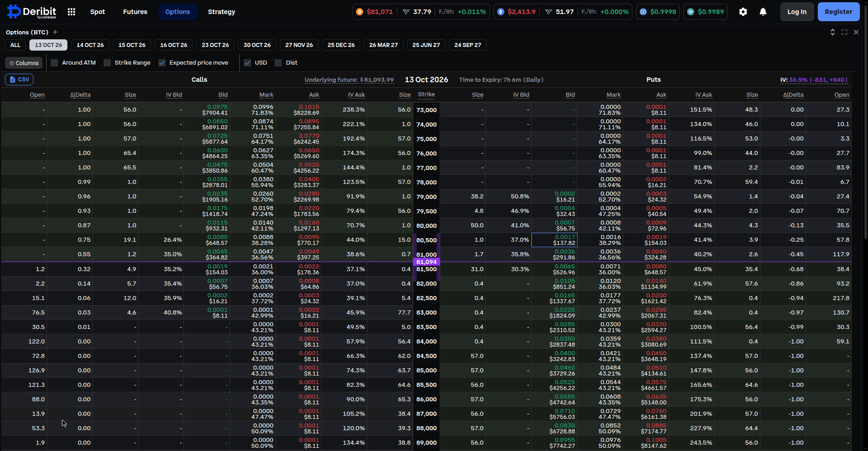868x451 pixels.
Task: Select the 26 MAR 27 expiry tab
Action: (x=384, y=45)
